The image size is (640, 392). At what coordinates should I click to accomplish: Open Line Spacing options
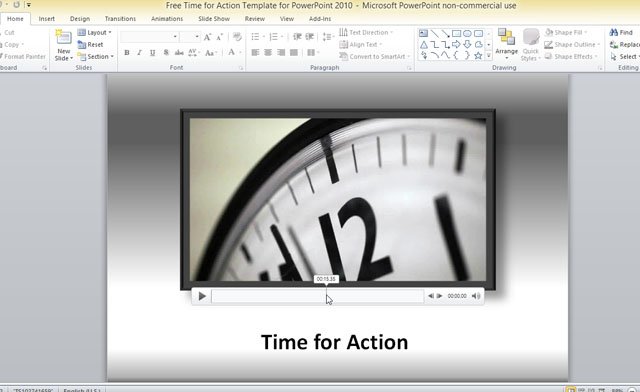coord(328,37)
